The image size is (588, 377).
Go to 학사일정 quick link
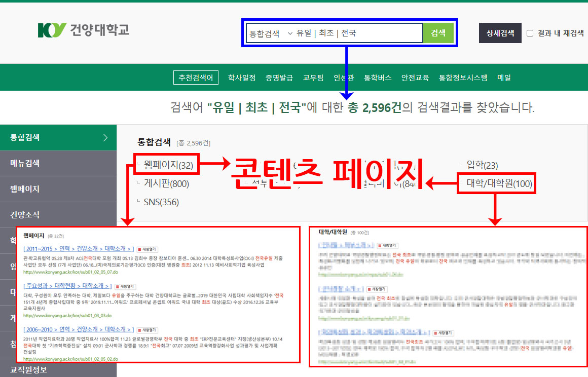click(242, 78)
